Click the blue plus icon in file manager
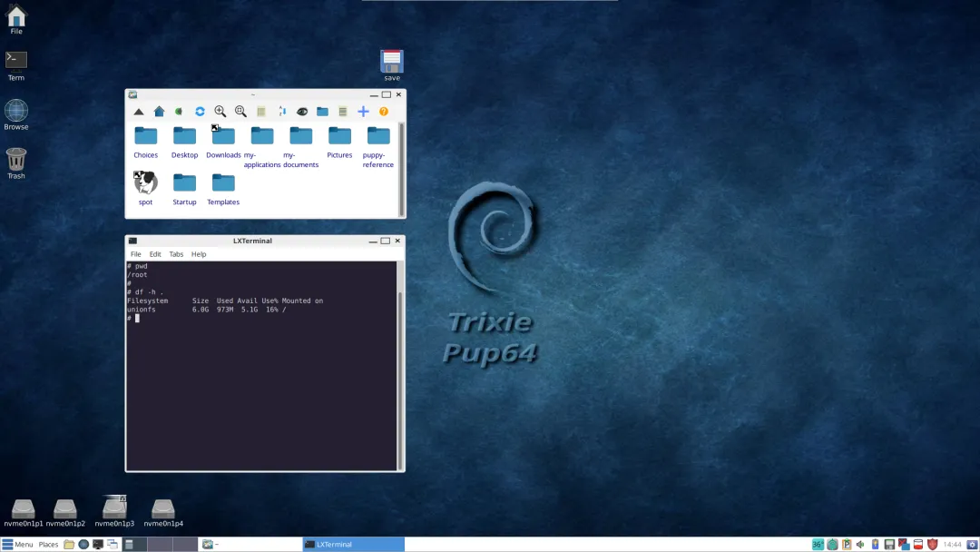This screenshot has width=980, height=552. pyautogui.click(x=363, y=112)
